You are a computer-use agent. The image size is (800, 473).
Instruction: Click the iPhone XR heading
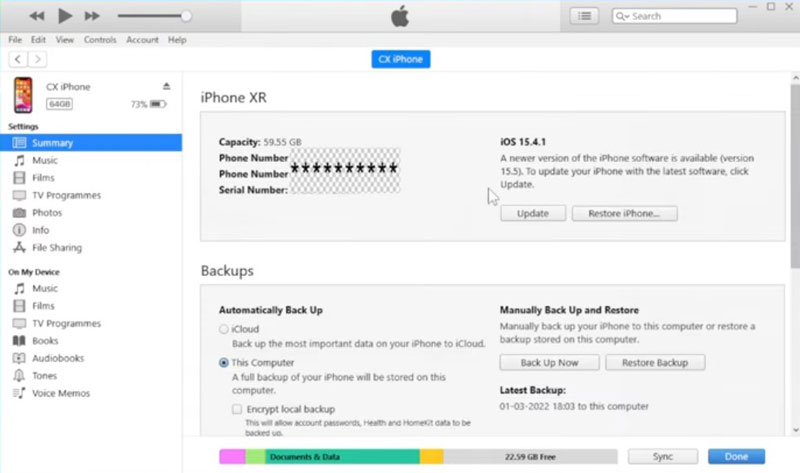click(x=234, y=97)
